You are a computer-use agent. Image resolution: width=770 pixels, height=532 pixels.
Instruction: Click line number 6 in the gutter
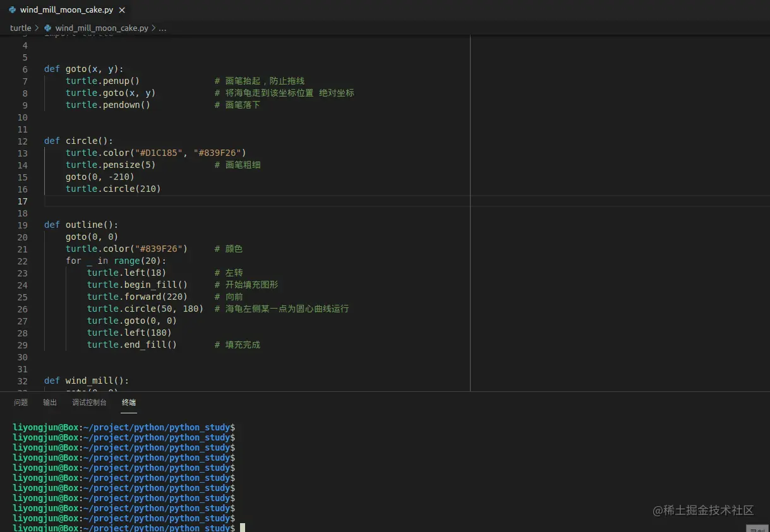coord(25,69)
